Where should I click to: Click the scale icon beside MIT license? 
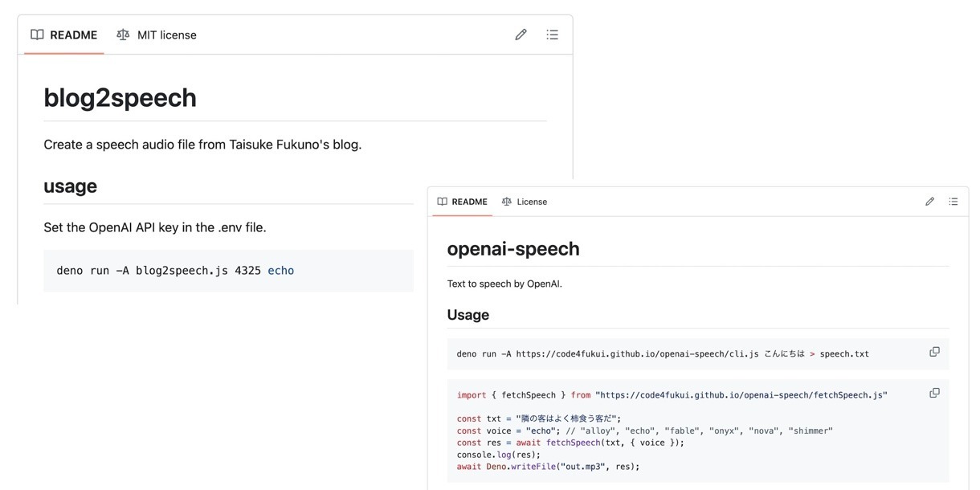(x=123, y=35)
